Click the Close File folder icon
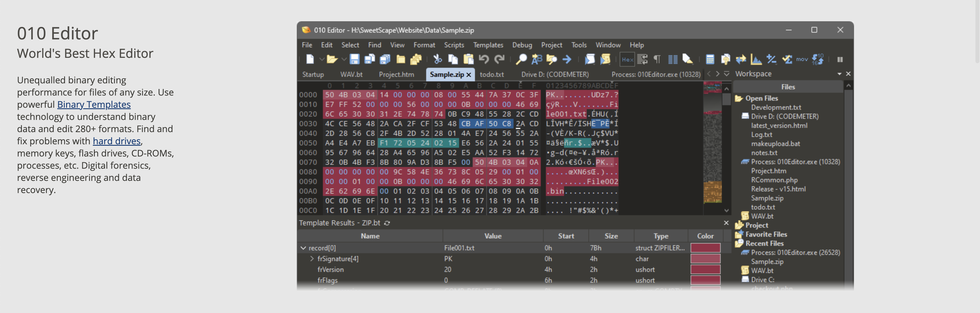Viewport: 980px width, 313px height. (x=401, y=59)
